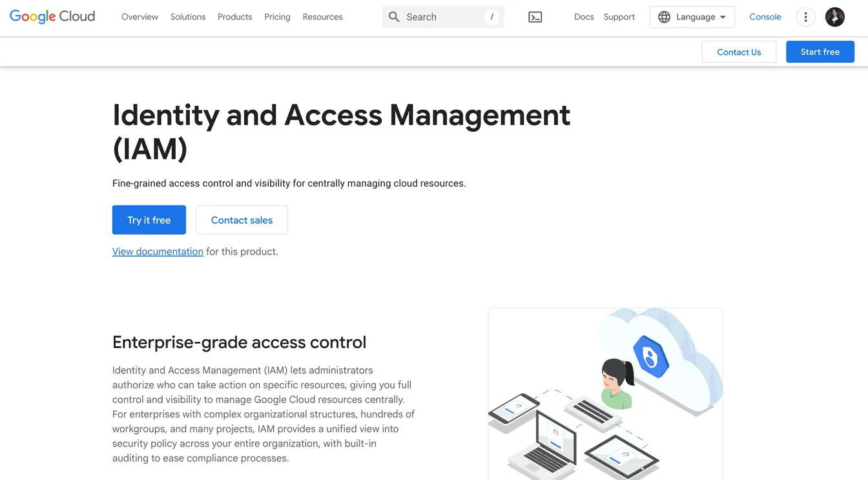This screenshot has width=868, height=480.
Task: Go to the Pricing page
Action: click(x=278, y=17)
